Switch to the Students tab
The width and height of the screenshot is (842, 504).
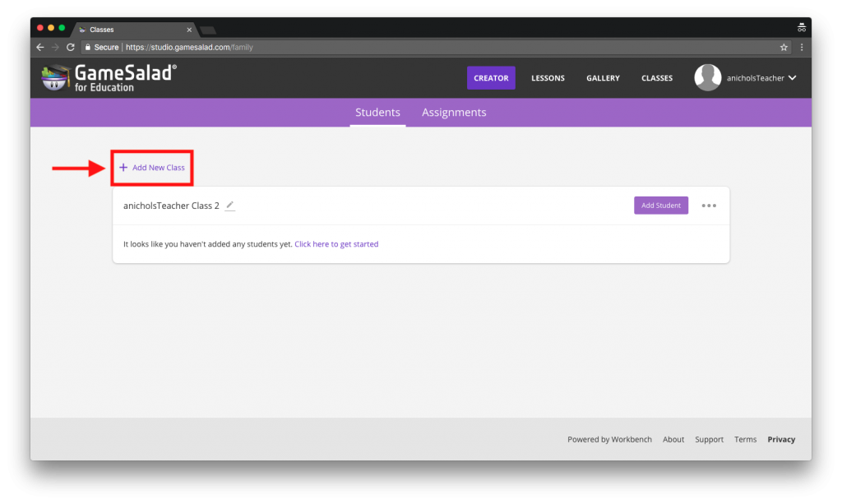[x=377, y=112]
